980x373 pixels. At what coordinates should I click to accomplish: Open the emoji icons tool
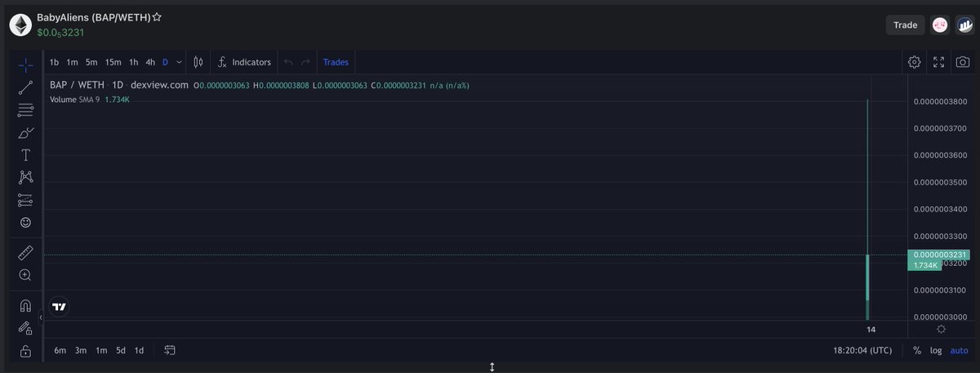tap(25, 222)
